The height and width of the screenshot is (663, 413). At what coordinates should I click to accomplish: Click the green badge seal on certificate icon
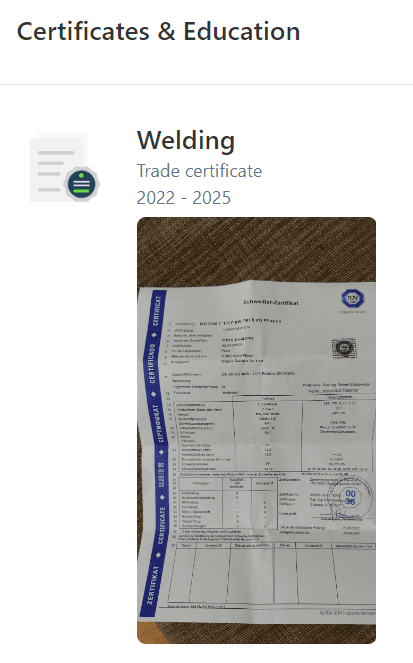pyautogui.click(x=82, y=184)
